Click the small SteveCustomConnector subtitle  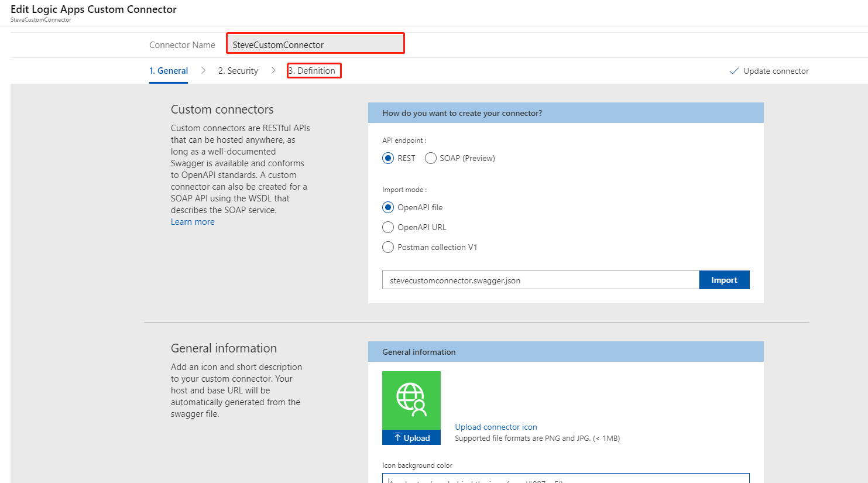click(x=41, y=20)
